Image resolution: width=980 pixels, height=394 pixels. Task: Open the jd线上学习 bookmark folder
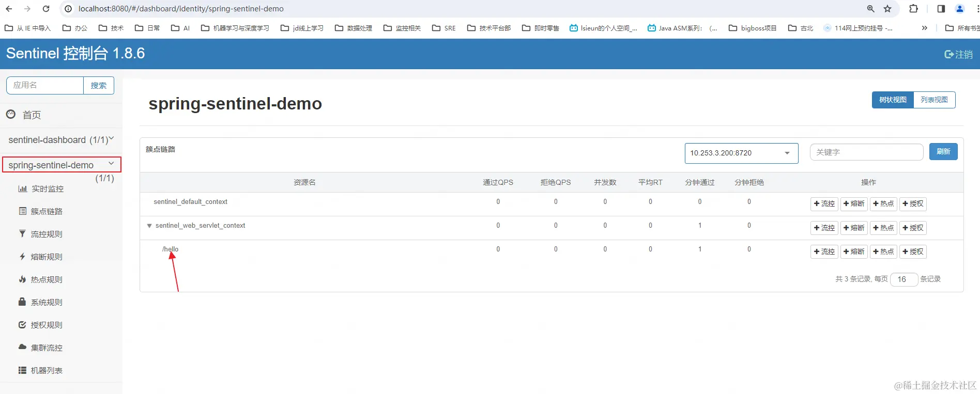302,28
